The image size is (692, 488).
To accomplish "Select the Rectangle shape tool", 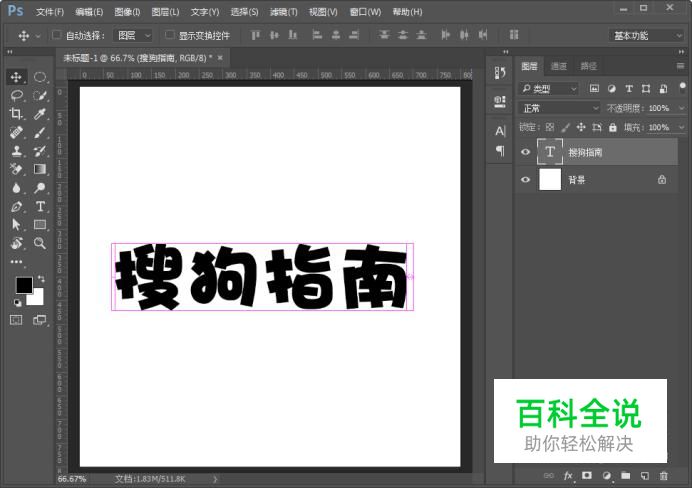I will click(40, 225).
